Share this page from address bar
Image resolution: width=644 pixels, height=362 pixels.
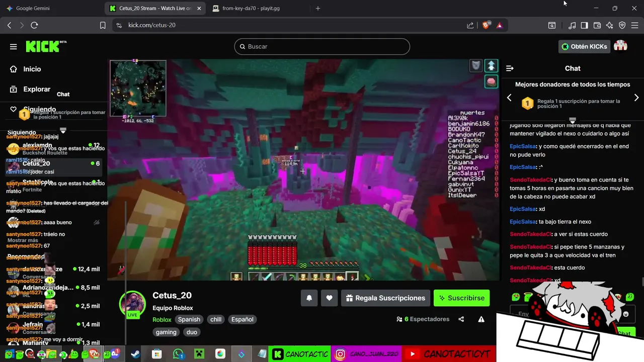(470, 25)
